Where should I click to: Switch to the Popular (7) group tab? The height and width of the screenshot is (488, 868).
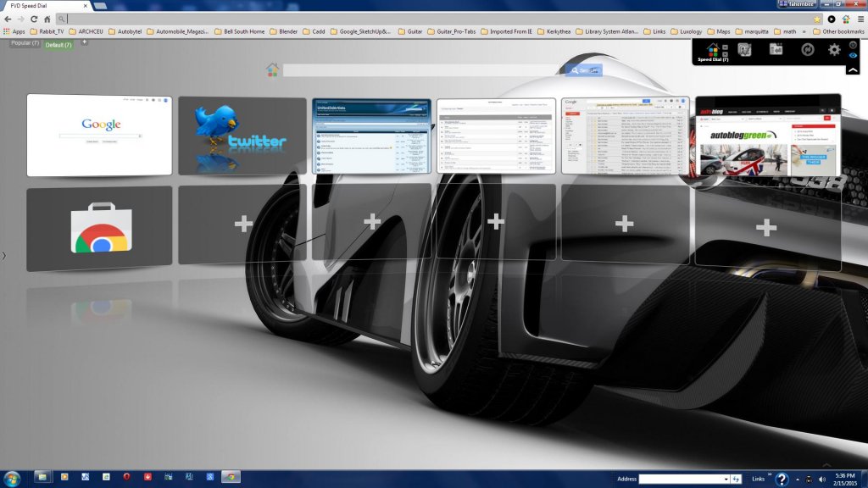tap(25, 43)
